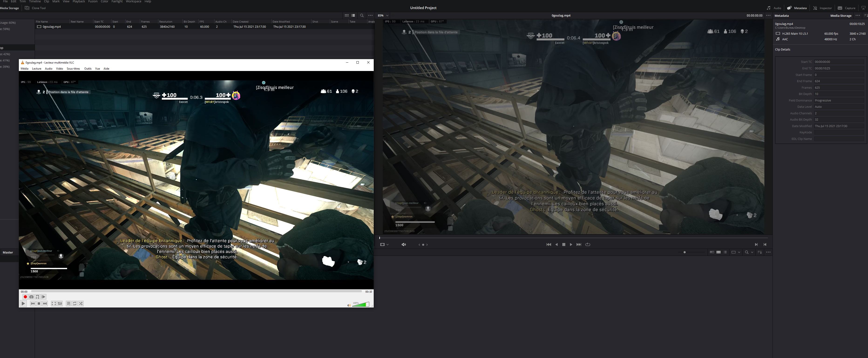Open Resolve Playback menu
This screenshot has width=868, height=358.
79,1
